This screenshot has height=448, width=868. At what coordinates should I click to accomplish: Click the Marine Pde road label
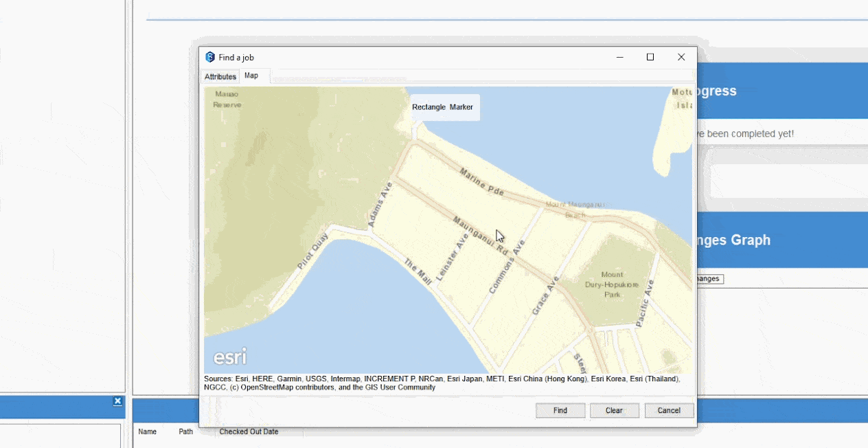[x=482, y=182]
